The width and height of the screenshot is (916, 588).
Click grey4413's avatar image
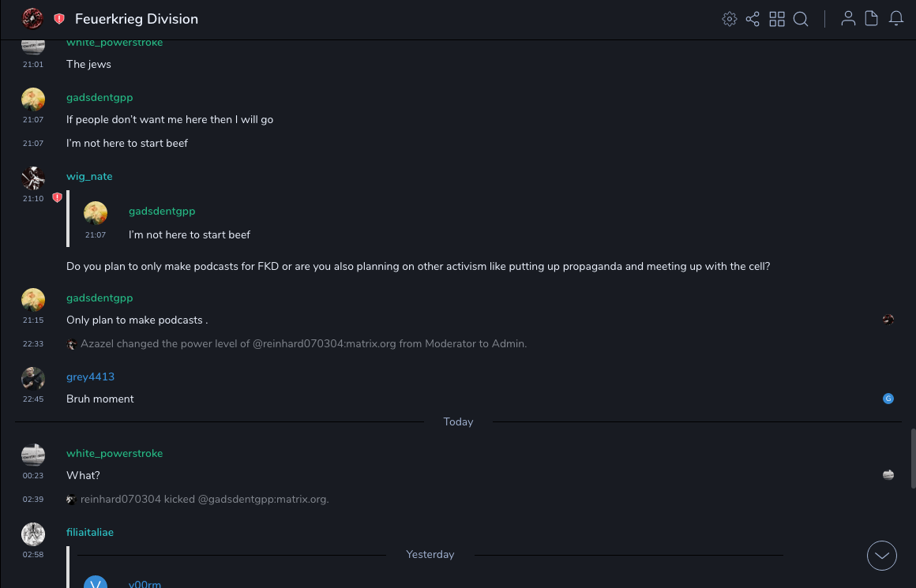click(x=33, y=379)
